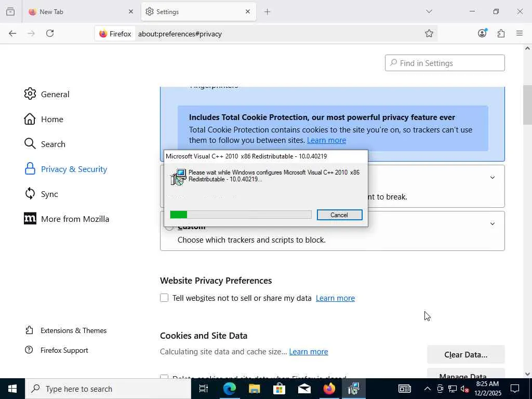Close the New Tab tab

click(131, 11)
